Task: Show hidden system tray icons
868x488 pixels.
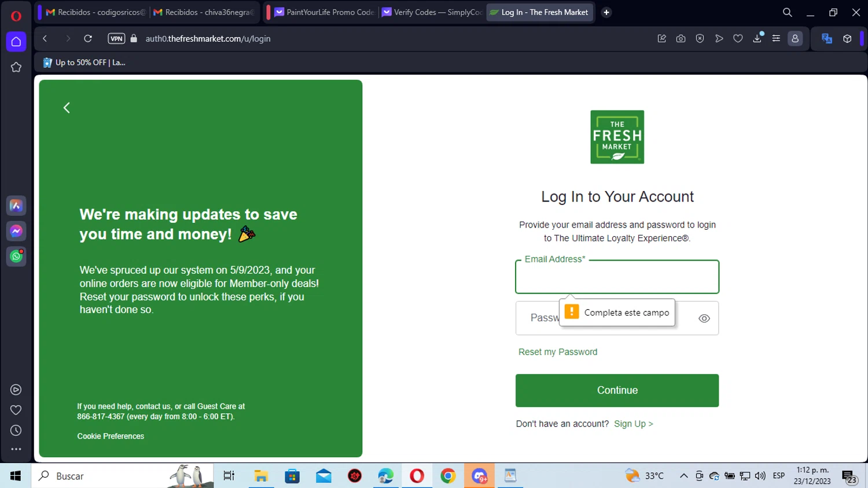Action: (x=684, y=476)
